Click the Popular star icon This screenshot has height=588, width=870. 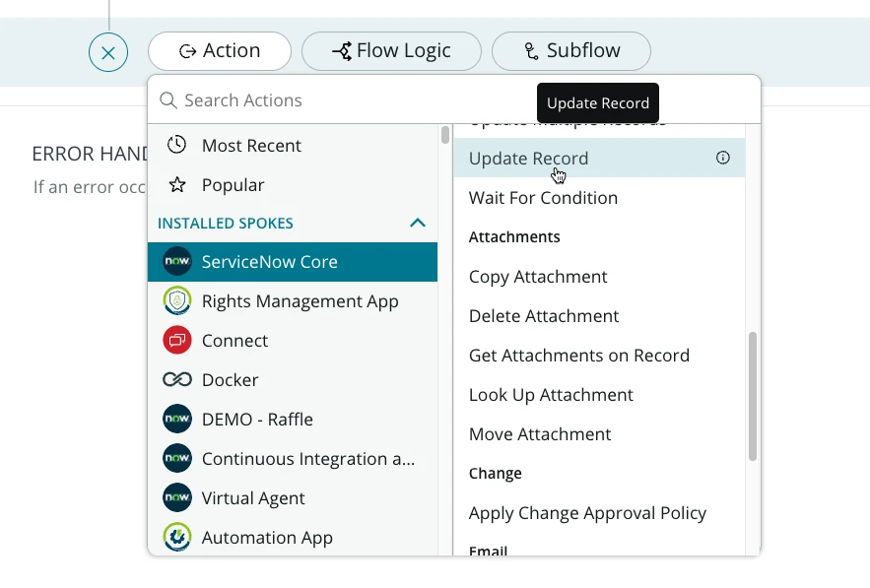(177, 185)
